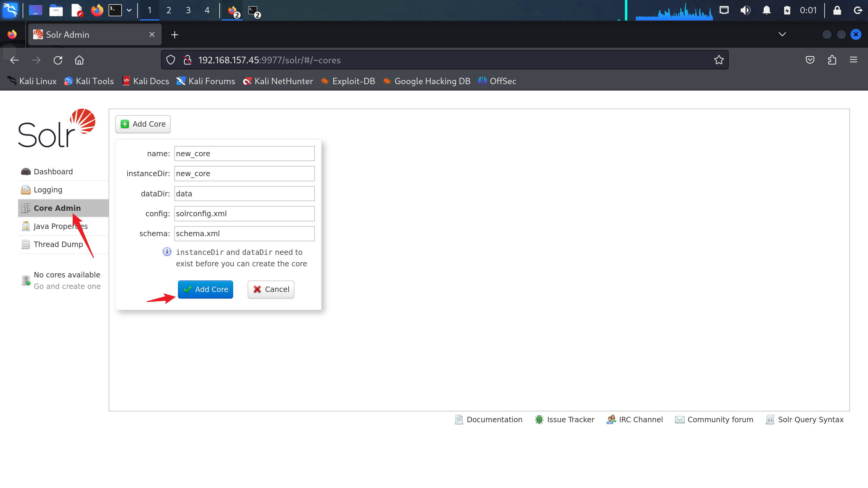
Task: Open the Issue Tracker bug link
Action: click(x=570, y=420)
